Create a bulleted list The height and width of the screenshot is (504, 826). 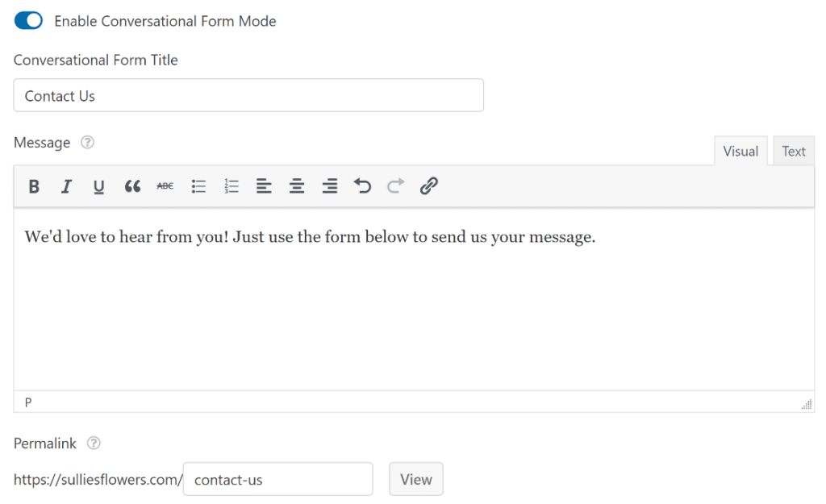(198, 186)
